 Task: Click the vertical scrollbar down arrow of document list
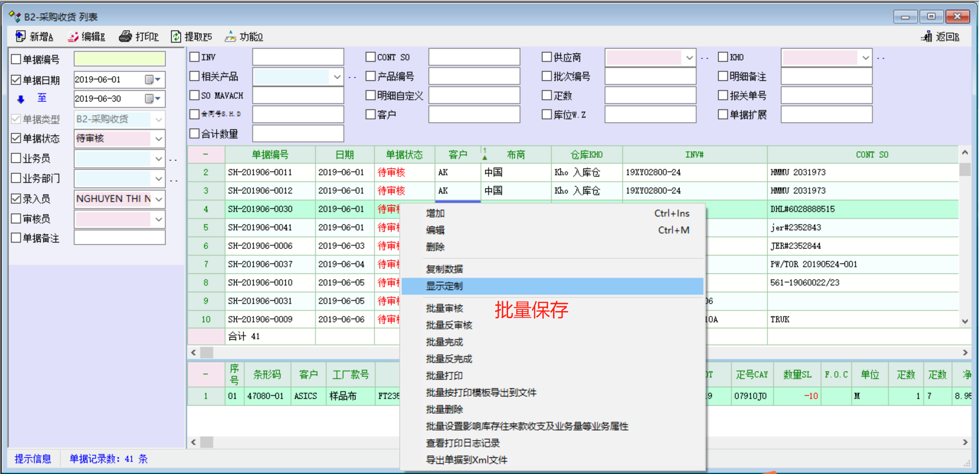pyautogui.click(x=965, y=321)
